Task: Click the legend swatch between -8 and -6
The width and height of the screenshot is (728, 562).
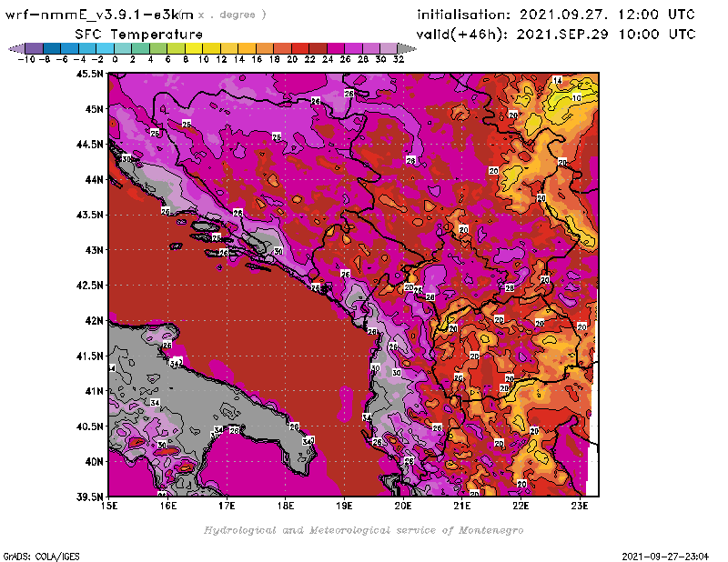Action: click(52, 48)
